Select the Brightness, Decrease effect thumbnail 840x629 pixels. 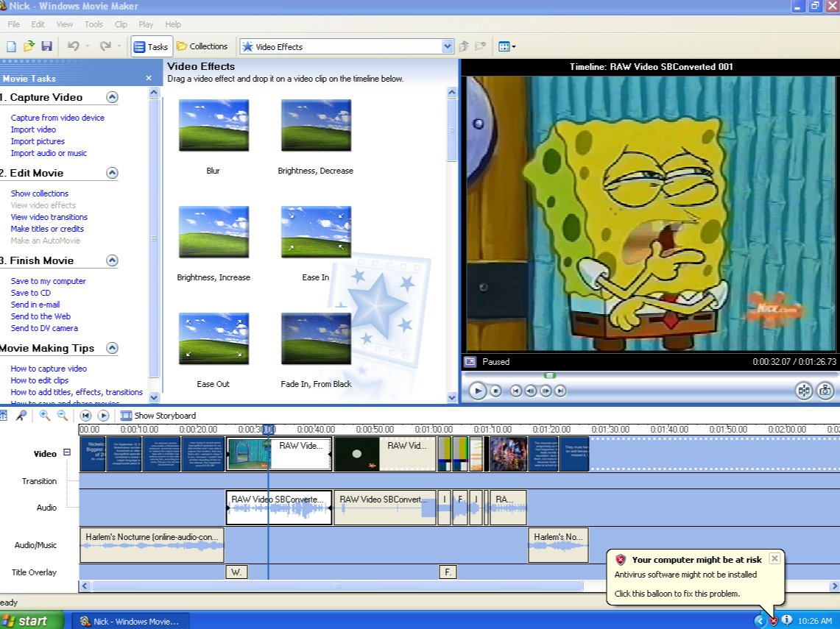pyautogui.click(x=316, y=125)
